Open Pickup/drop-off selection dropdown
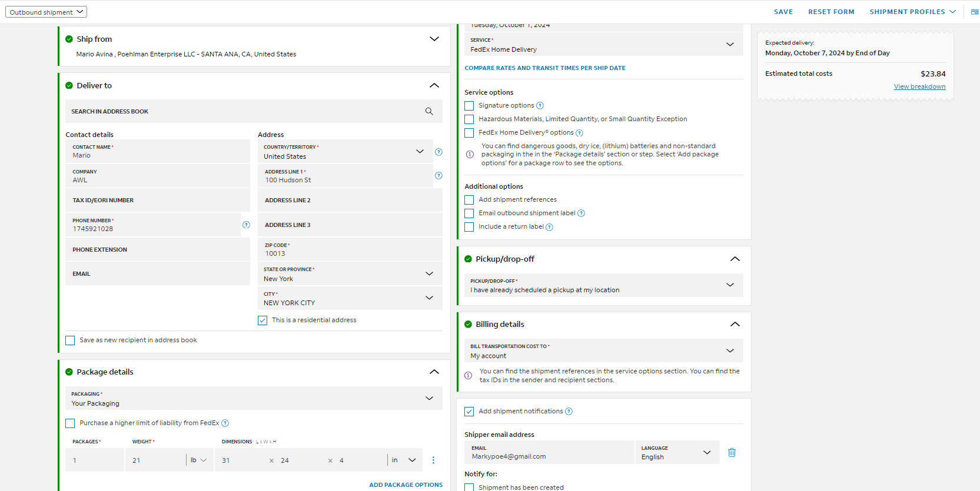This screenshot has width=980, height=491. (604, 285)
